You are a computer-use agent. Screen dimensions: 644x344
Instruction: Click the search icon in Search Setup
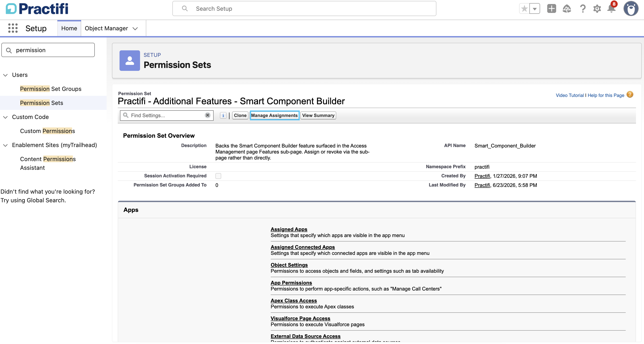(185, 9)
